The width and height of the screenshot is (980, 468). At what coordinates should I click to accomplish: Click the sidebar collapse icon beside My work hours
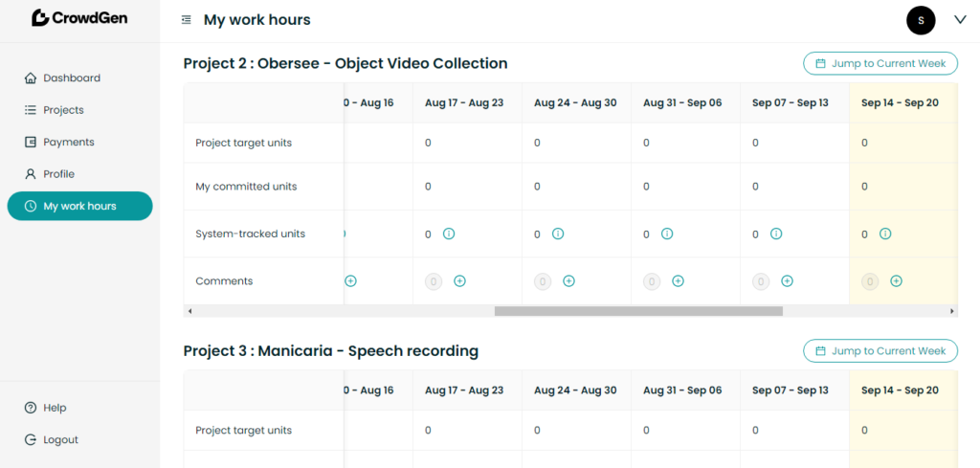pyautogui.click(x=186, y=20)
